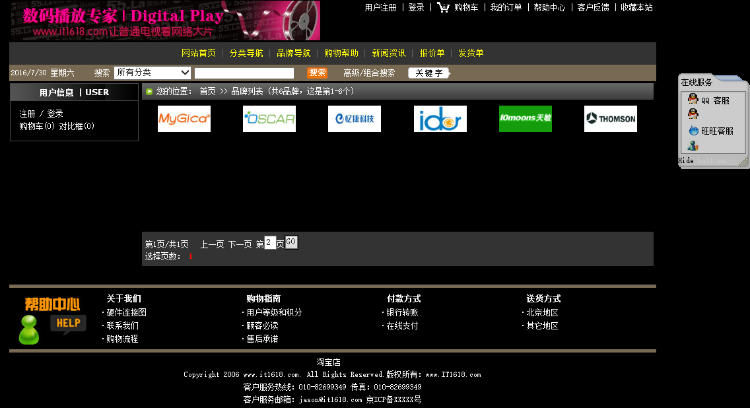
Task: Open the 10moons天敏 brand logo
Action: (525, 119)
